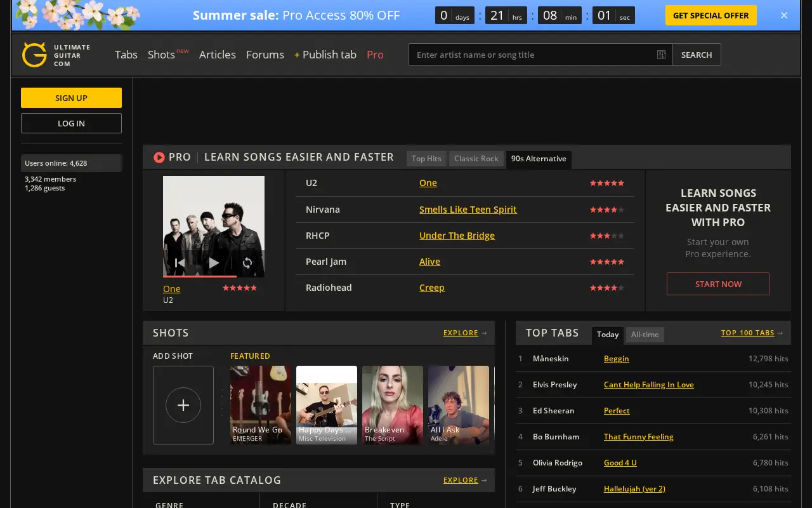Image resolution: width=812 pixels, height=508 pixels.
Task: Open the Creep song link
Action: tap(432, 288)
